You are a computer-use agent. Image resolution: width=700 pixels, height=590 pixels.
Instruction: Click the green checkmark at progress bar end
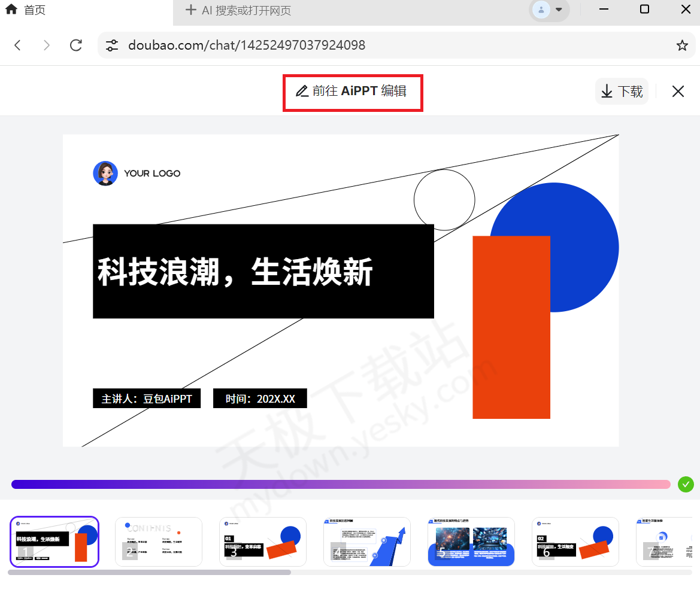686,484
